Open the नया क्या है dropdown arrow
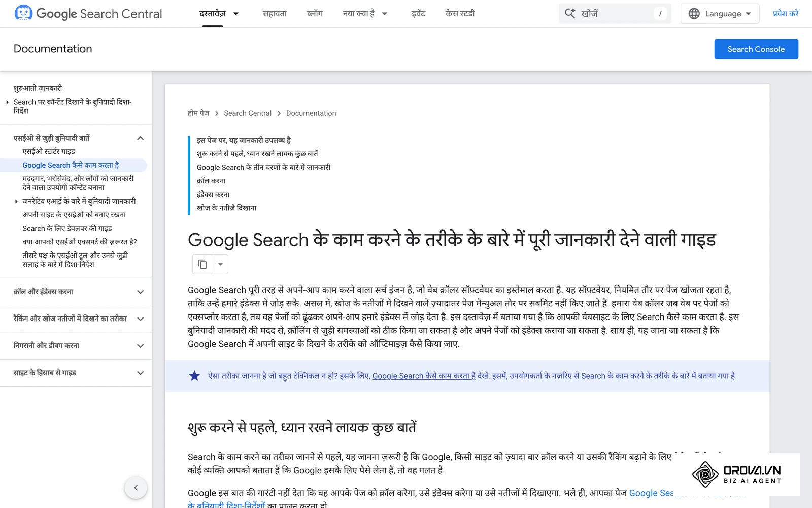Viewport: 812px width, 508px height. (385, 14)
